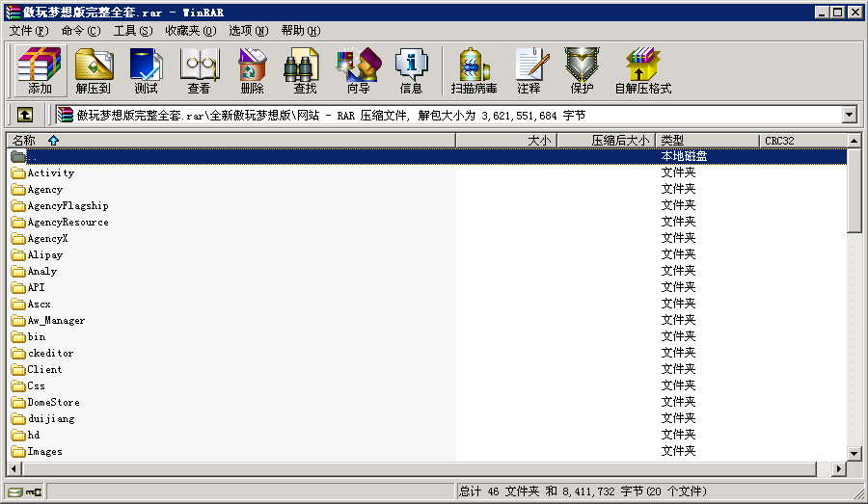Click the vertical scrollbar down arrow
The width and height of the screenshot is (868, 504).
point(854,453)
